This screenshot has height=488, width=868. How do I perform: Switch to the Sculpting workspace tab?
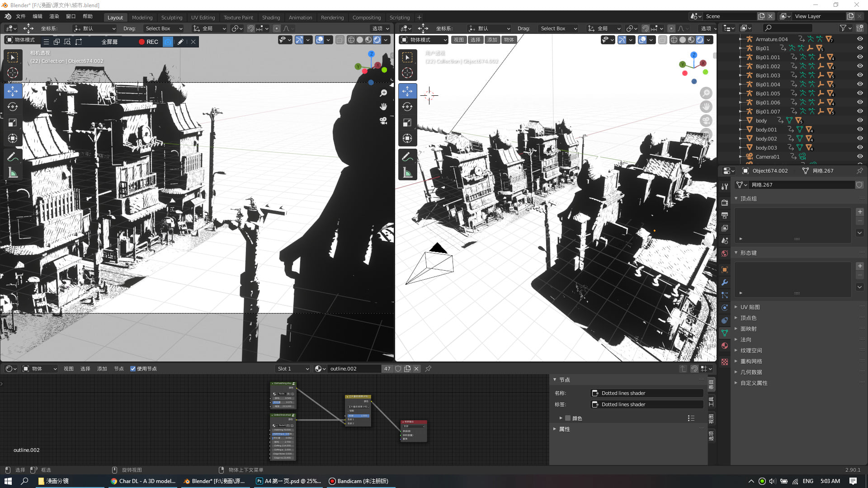pos(172,18)
